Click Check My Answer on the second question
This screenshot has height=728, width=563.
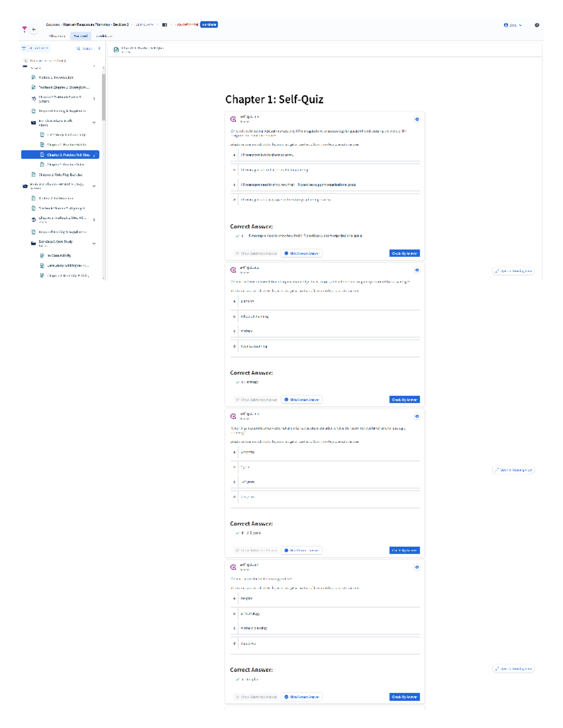tap(404, 400)
